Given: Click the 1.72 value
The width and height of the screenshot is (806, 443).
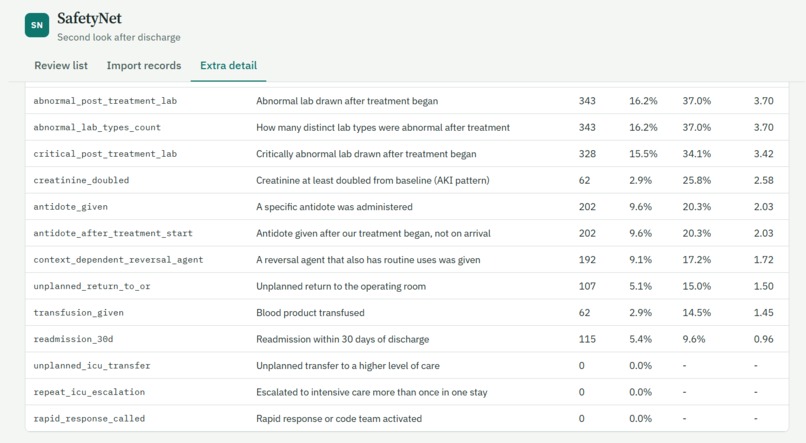Looking at the screenshot, I should pos(763,260).
